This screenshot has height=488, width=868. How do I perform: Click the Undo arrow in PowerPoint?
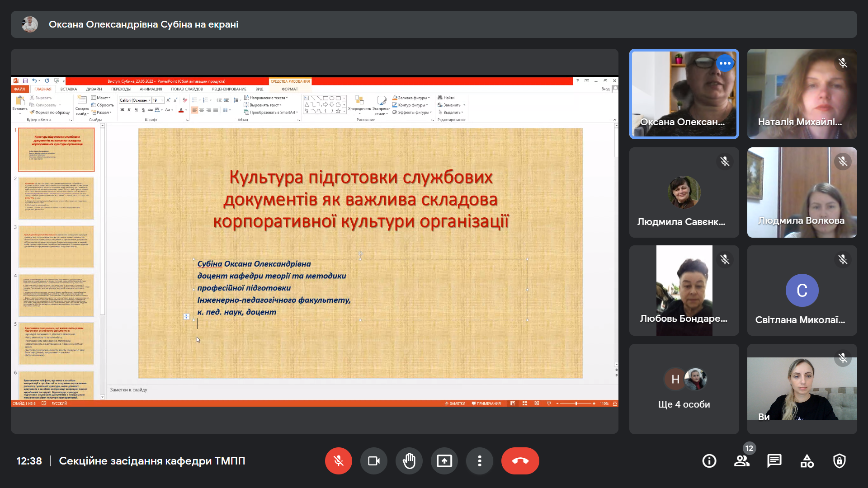(x=34, y=81)
